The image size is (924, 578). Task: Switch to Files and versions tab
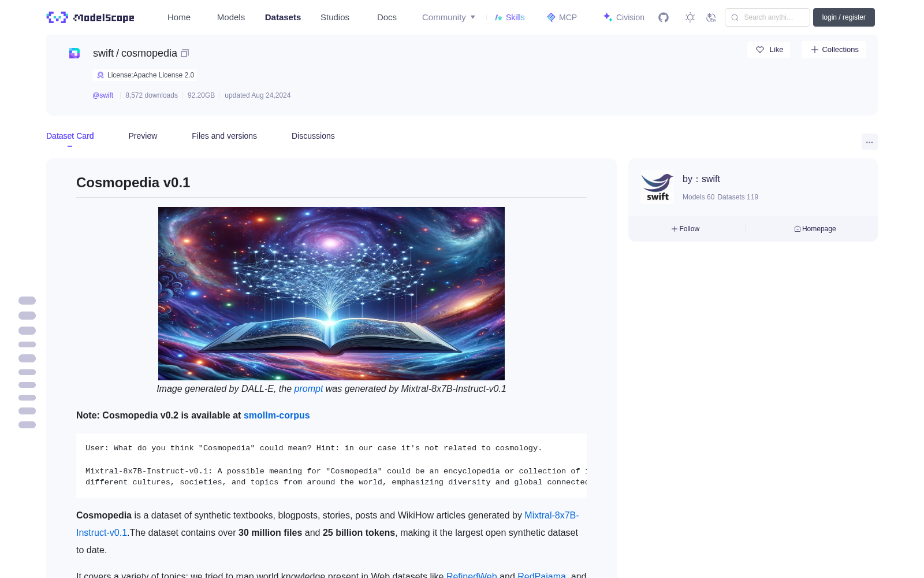pos(224,136)
